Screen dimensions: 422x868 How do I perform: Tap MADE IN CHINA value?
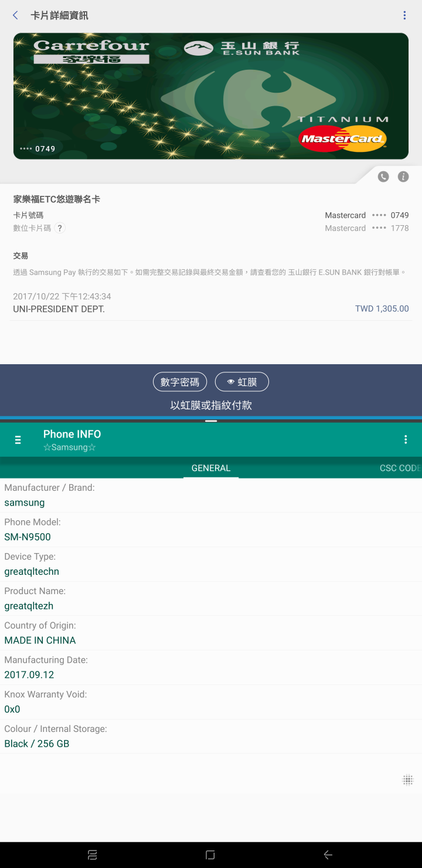40,640
